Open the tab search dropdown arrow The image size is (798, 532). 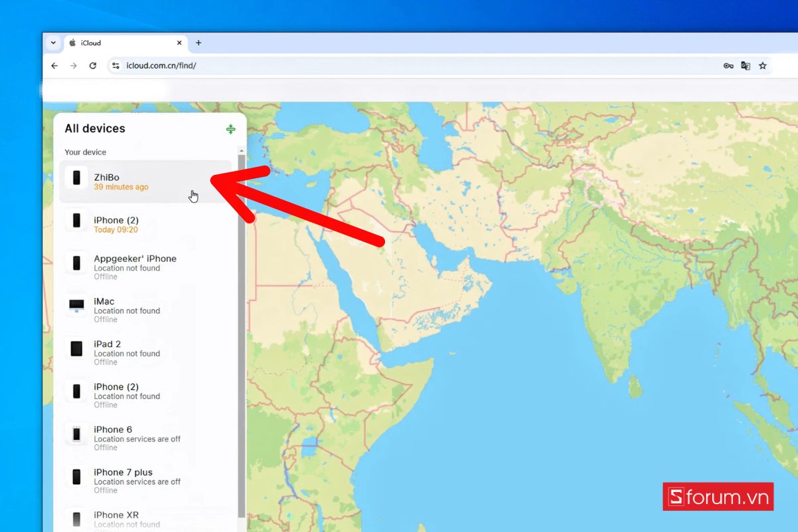54,43
